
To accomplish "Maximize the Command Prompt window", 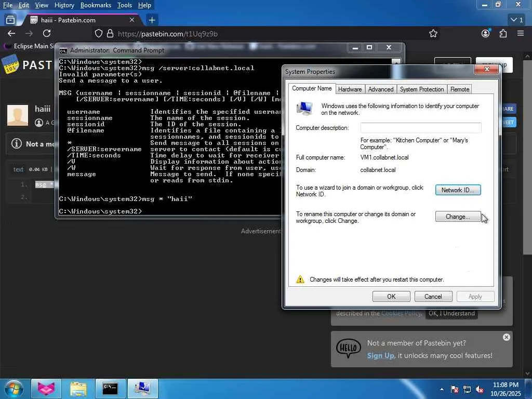I will pyautogui.click(x=369, y=47).
